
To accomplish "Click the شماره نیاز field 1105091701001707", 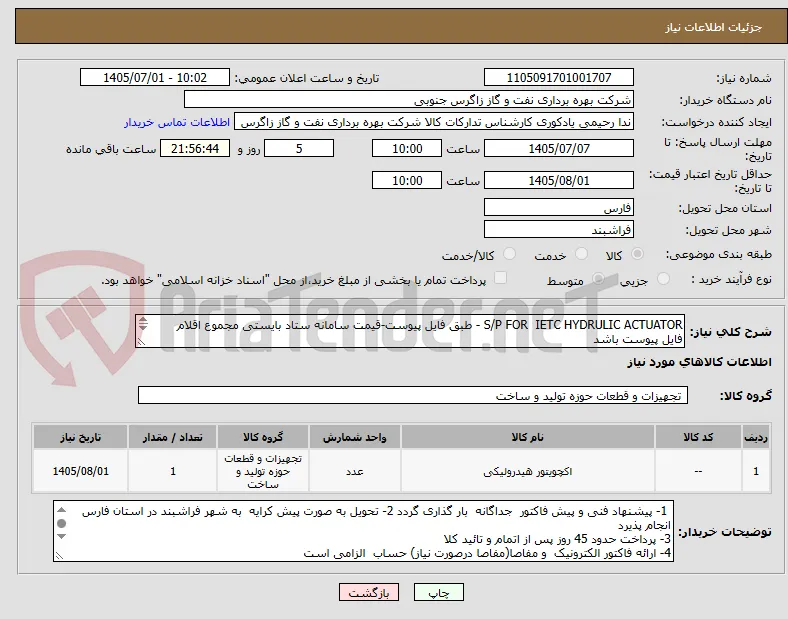I will tap(559, 77).
